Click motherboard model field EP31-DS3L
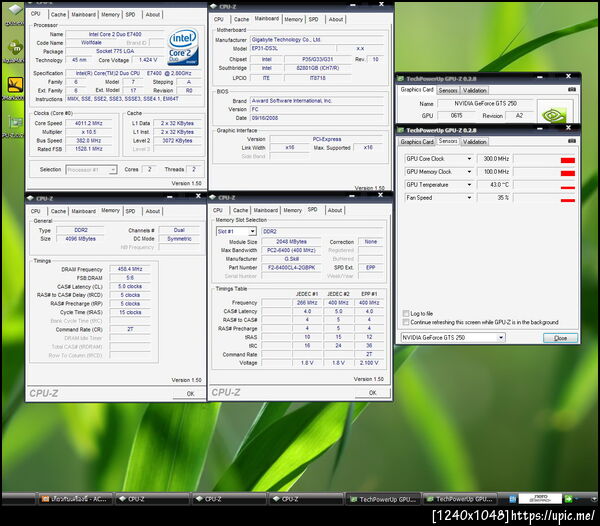Viewport: 600px width, 526px height. 293,49
